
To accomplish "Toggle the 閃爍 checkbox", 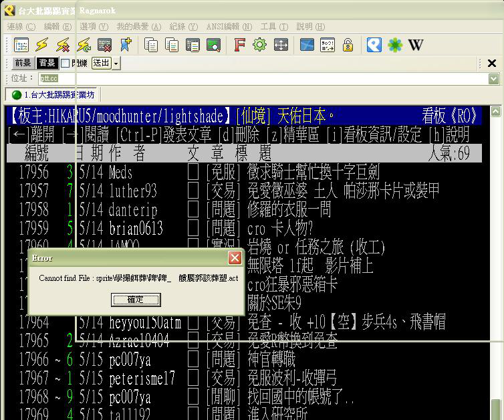I will (66, 63).
